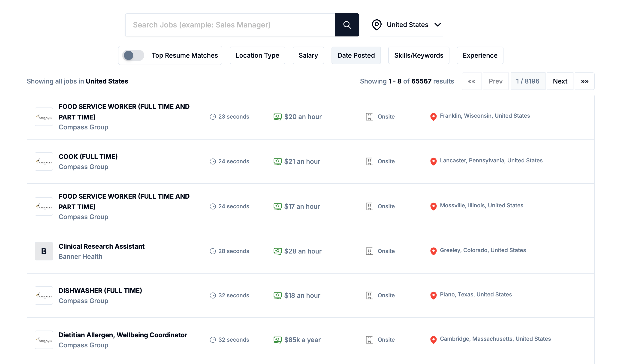The height and width of the screenshot is (364, 627).
Task: Click the Onsite building icon on DISHWASHER listing
Action: 369,295
